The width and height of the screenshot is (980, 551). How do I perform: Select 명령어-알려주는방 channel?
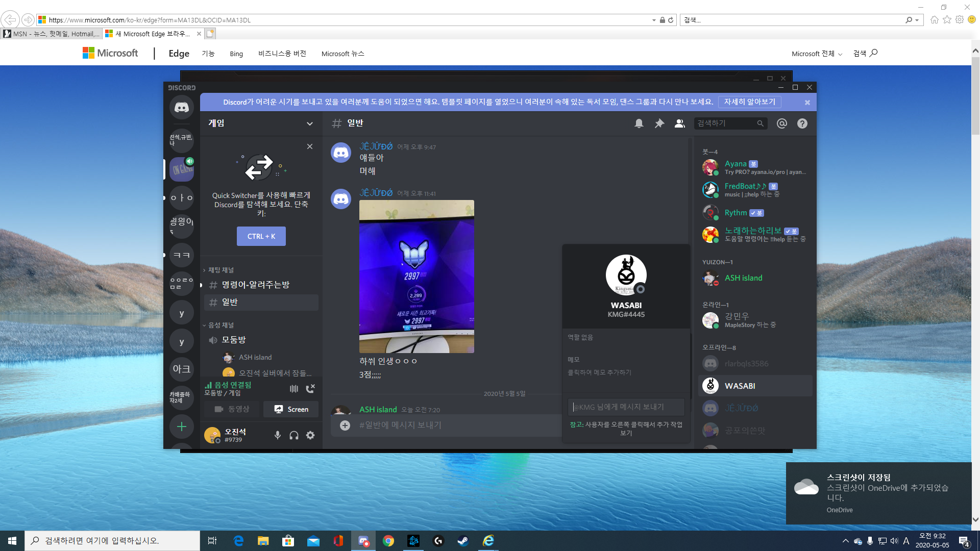point(255,285)
